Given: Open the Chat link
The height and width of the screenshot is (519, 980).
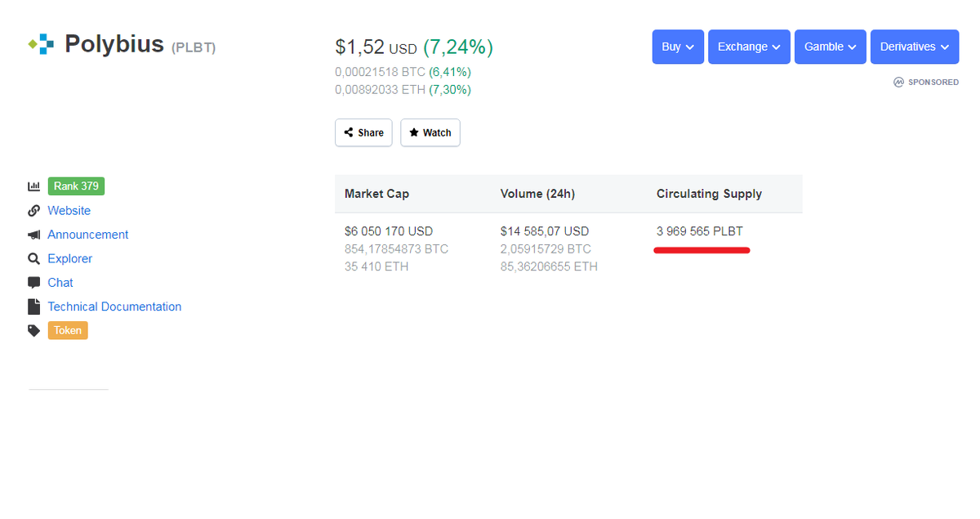Looking at the screenshot, I should (x=60, y=283).
